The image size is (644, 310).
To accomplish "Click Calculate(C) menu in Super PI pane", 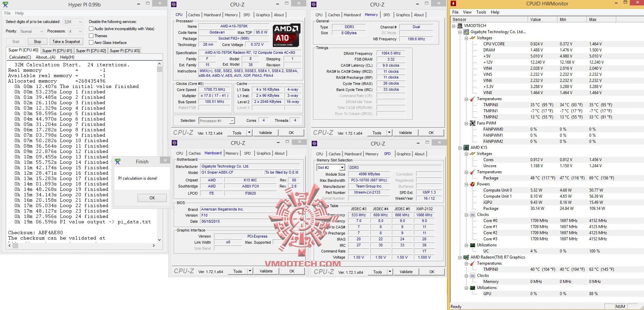I will (20, 57).
